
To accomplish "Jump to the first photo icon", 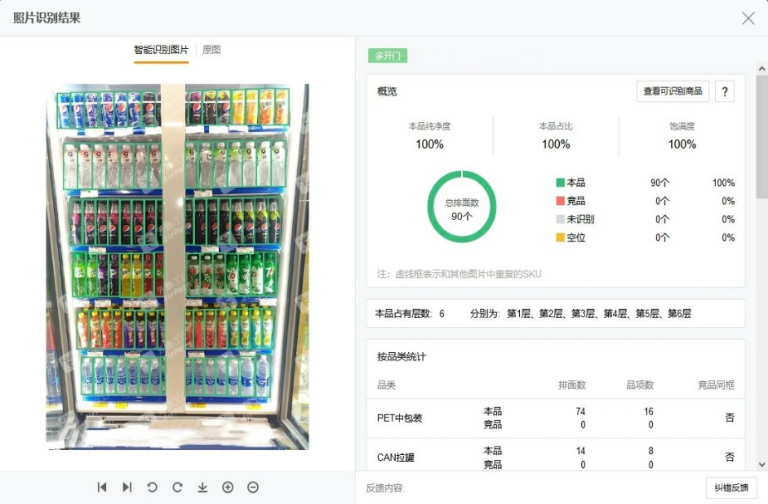I will coord(102,487).
